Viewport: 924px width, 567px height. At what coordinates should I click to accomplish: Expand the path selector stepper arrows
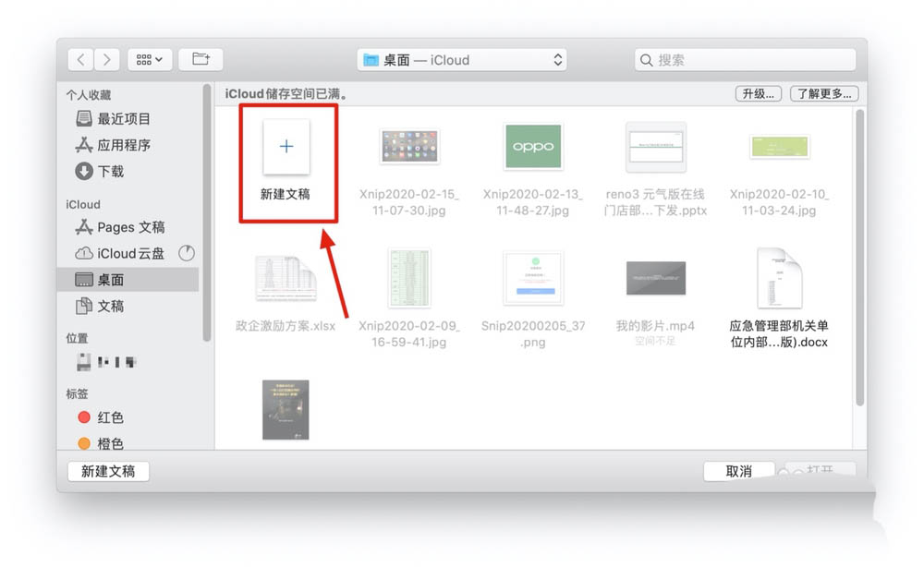click(557, 59)
